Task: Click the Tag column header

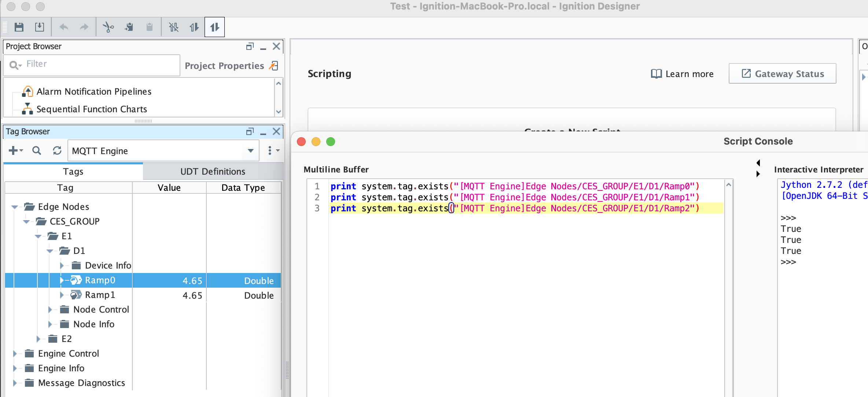Action: coord(69,188)
